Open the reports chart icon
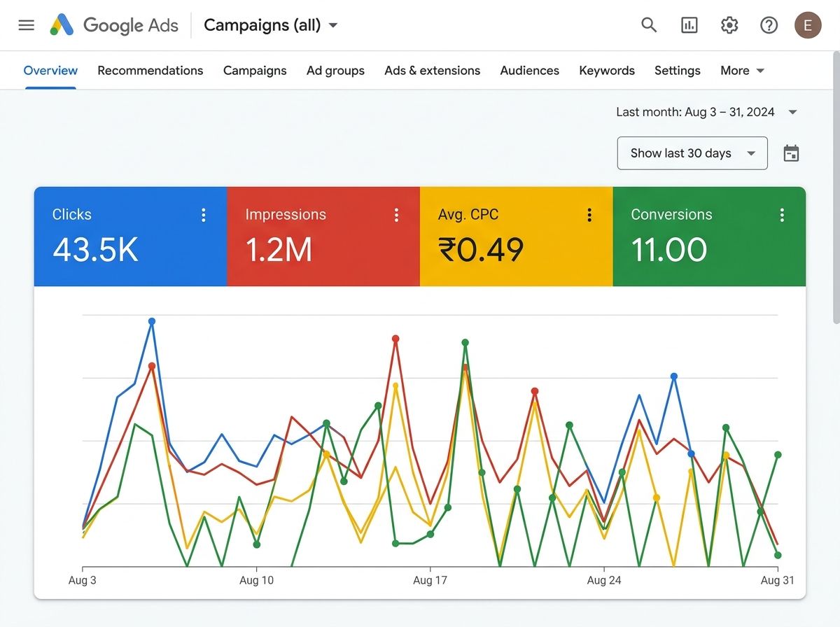 coord(689,25)
